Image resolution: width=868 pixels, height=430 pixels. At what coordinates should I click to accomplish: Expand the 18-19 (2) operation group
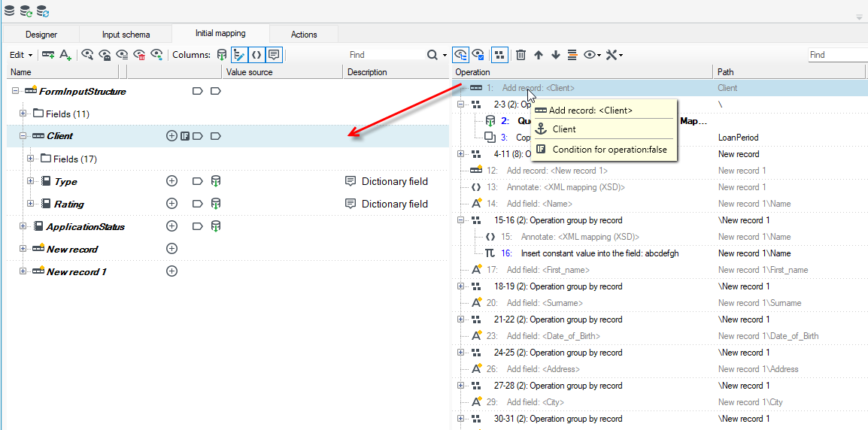[460, 286]
